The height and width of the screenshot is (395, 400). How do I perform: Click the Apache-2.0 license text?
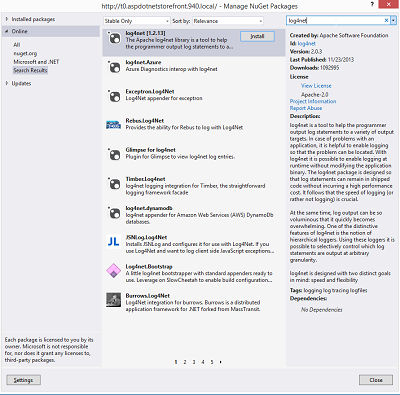click(315, 95)
